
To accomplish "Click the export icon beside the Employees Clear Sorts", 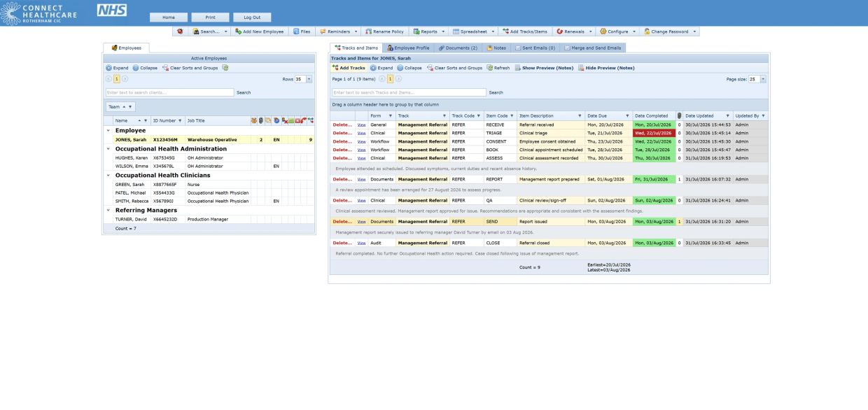I will coord(225,68).
